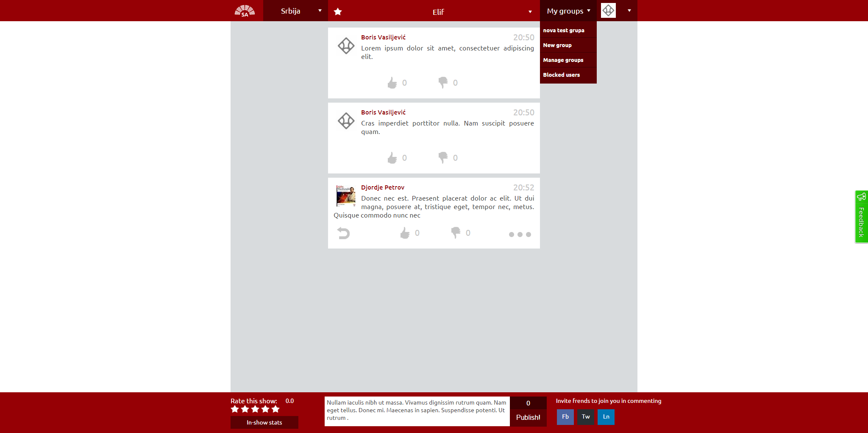Share invite via Ln button

[x=606, y=417]
